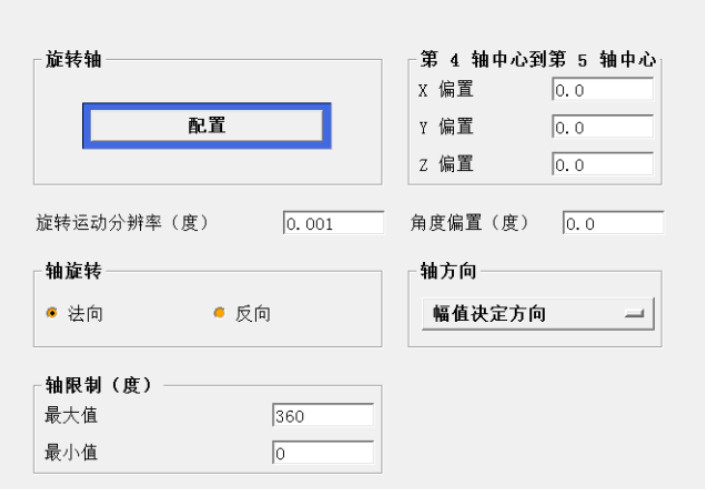Image resolution: width=705 pixels, height=489 pixels.
Task: Click the 旋转轴 group title
Action: point(70,60)
